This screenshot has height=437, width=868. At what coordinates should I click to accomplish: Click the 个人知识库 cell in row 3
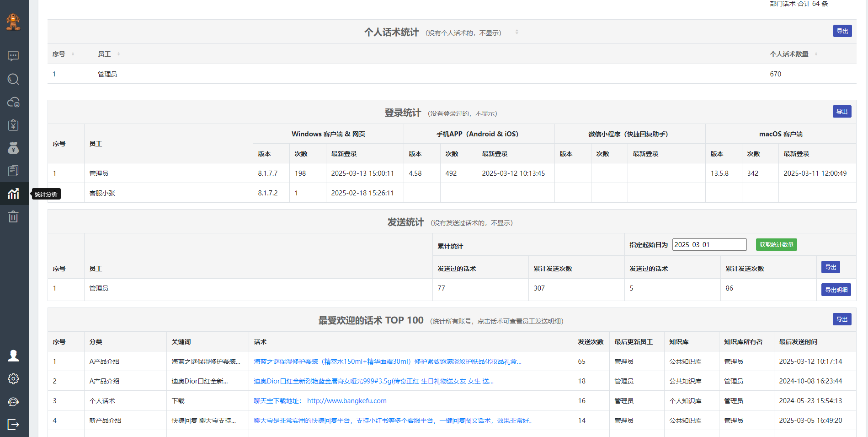pyautogui.click(x=685, y=401)
